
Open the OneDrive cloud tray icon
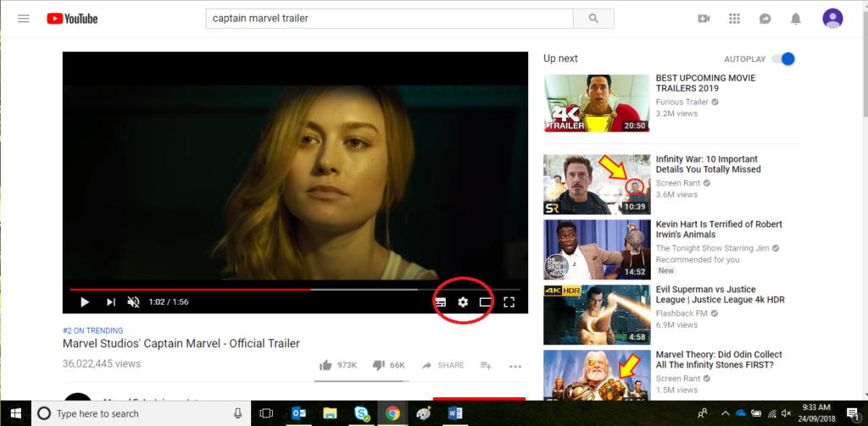741,413
